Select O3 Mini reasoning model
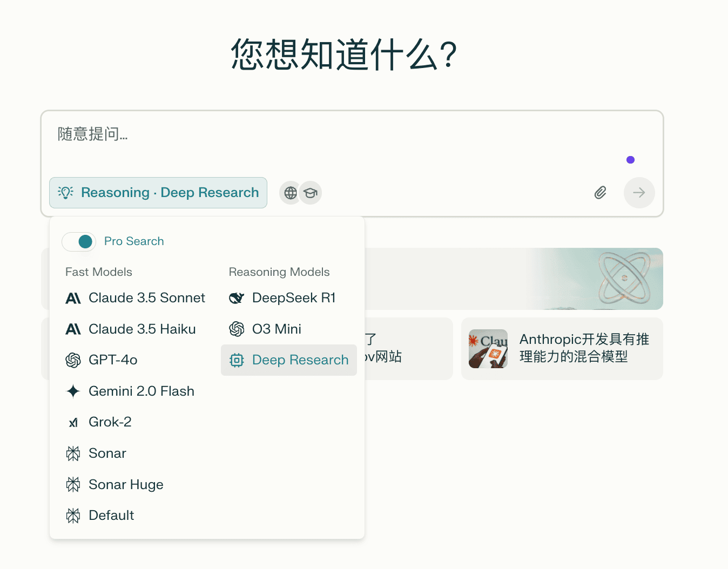The width and height of the screenshot is (728, 569). [289, 329]
